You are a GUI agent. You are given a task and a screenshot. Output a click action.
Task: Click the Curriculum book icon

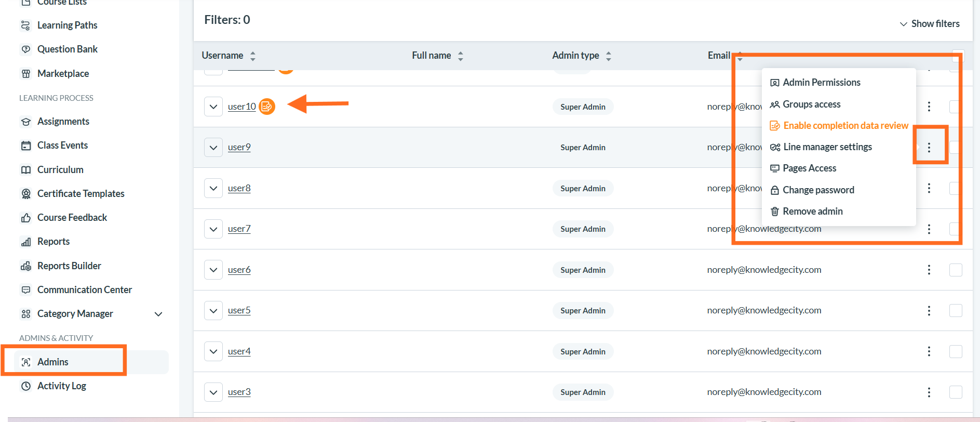click(25, 170)
